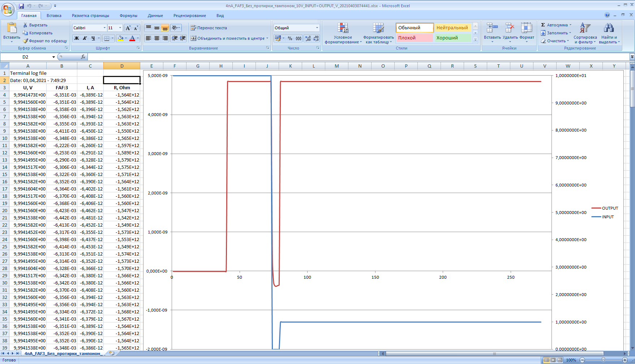Enable Перенос текста wrap text
The height and width of the screenshot is (364, 635).
coord(209,28)
